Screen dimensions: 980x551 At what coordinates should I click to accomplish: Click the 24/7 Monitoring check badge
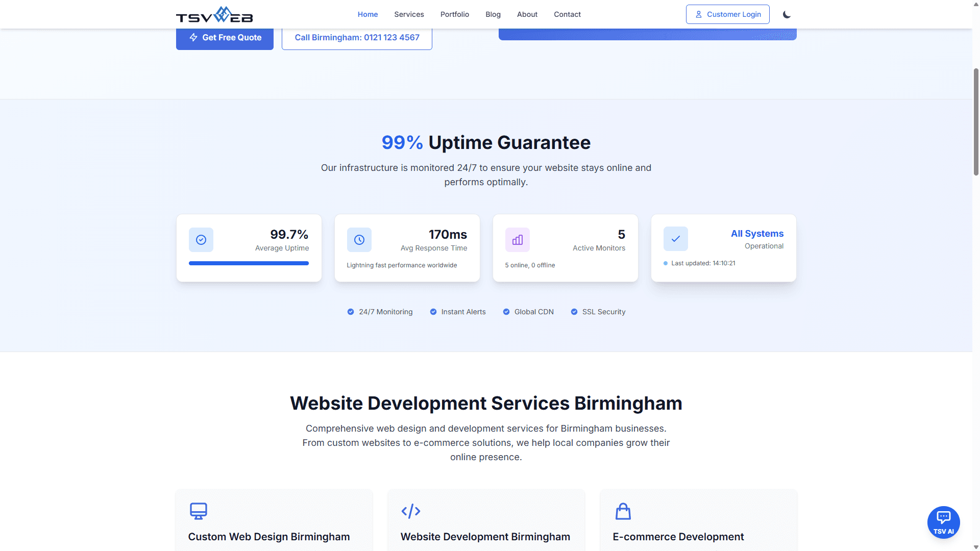[351, 312]
